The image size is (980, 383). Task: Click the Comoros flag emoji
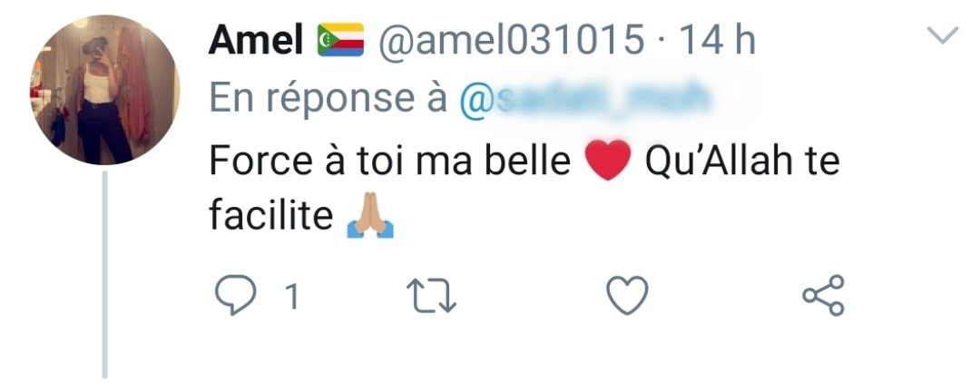click(340, 39)
